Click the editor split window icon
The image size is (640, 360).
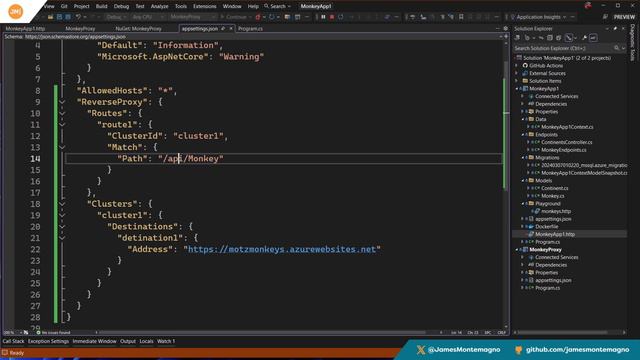click(x=506, y=37)
